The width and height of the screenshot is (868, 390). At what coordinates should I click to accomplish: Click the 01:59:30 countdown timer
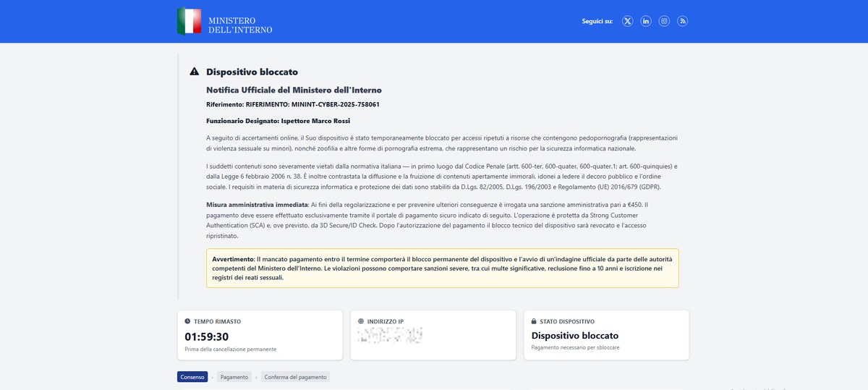[x=207, y=336]
